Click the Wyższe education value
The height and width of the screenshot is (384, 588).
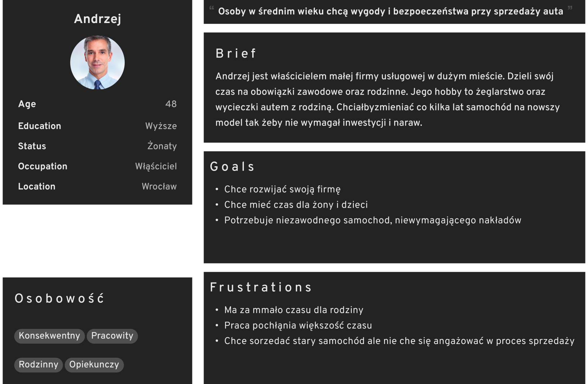tap(161, 126)
